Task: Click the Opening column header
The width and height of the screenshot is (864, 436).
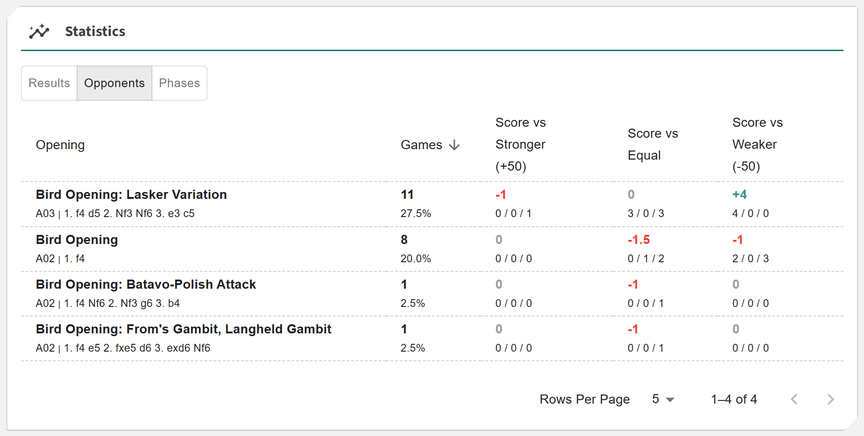Action: [60, 145]
